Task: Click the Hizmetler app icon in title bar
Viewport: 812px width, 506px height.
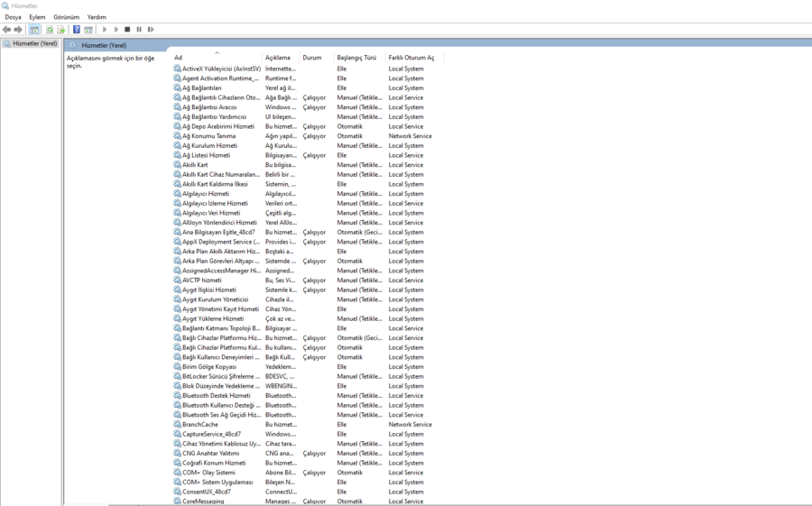Action: click(x=5, y=5)
